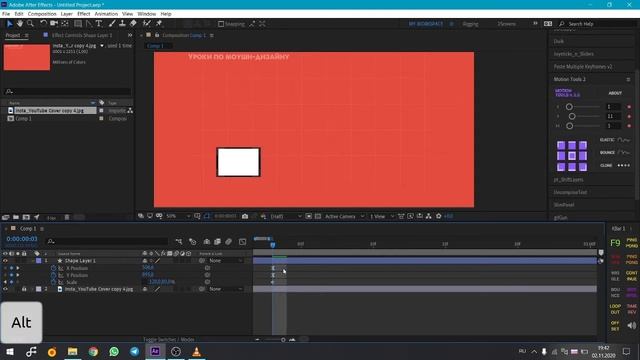Image resolution: width=640 pixels, height=360 pixels.
Task: Select the Type text tool
Action: [99, 24]
